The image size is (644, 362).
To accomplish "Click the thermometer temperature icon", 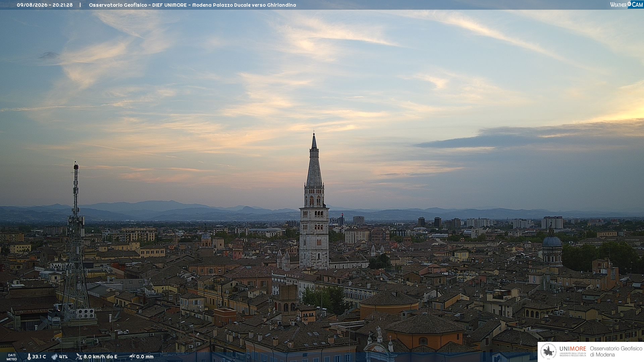I will [x=29, y=357].
